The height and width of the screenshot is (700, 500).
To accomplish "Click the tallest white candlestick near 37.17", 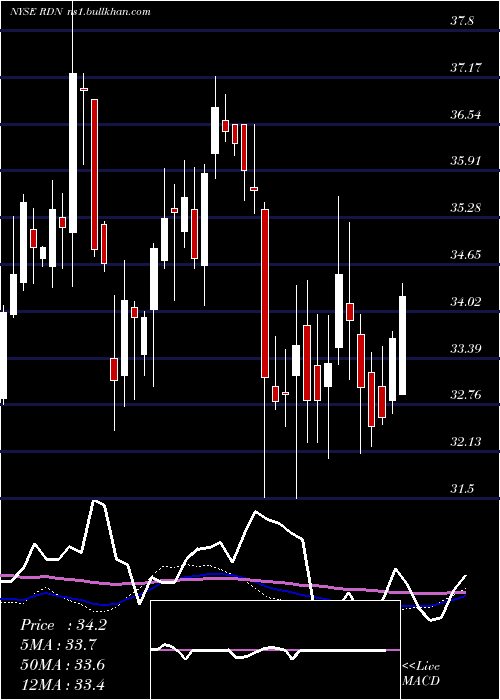I will [x=73, y=153].
